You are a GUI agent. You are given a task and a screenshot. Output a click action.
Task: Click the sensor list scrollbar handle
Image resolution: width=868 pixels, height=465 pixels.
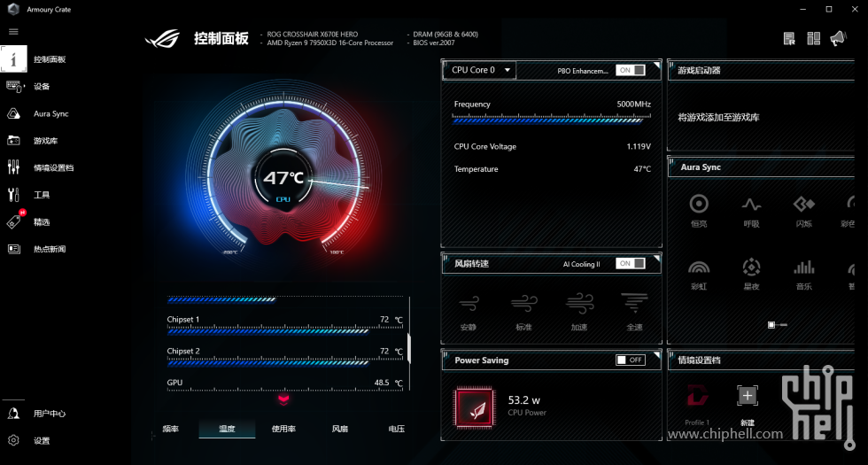click(x=408, y=347)
